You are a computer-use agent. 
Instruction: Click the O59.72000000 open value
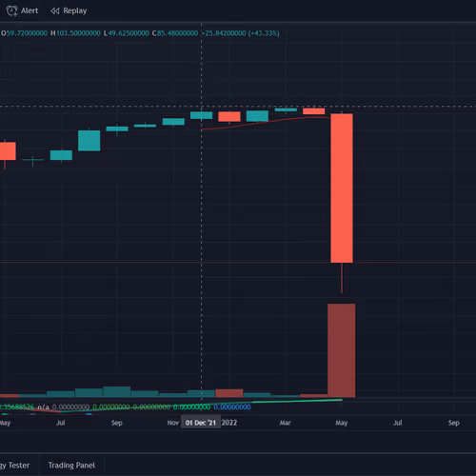coord(24,33)
